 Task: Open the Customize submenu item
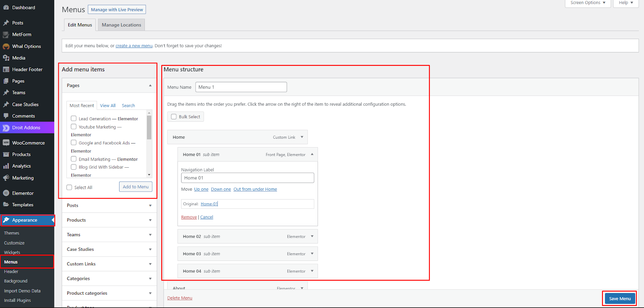pos(14,243)
